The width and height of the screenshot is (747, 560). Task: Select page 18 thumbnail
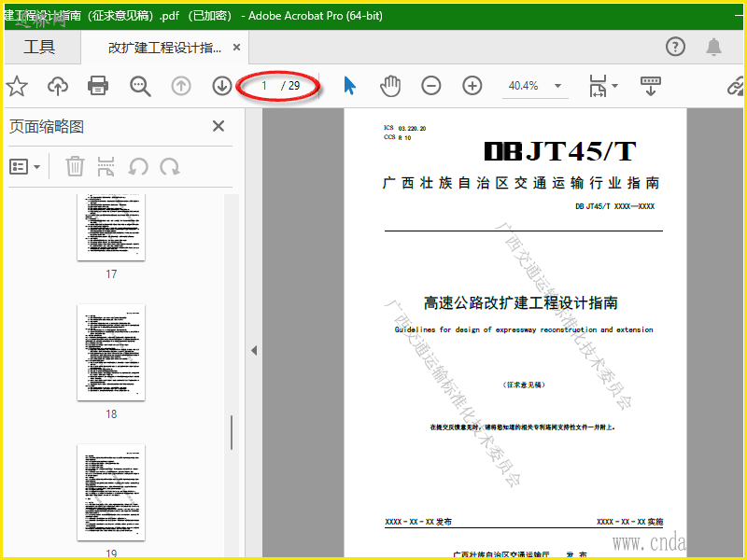coord(111,353)
